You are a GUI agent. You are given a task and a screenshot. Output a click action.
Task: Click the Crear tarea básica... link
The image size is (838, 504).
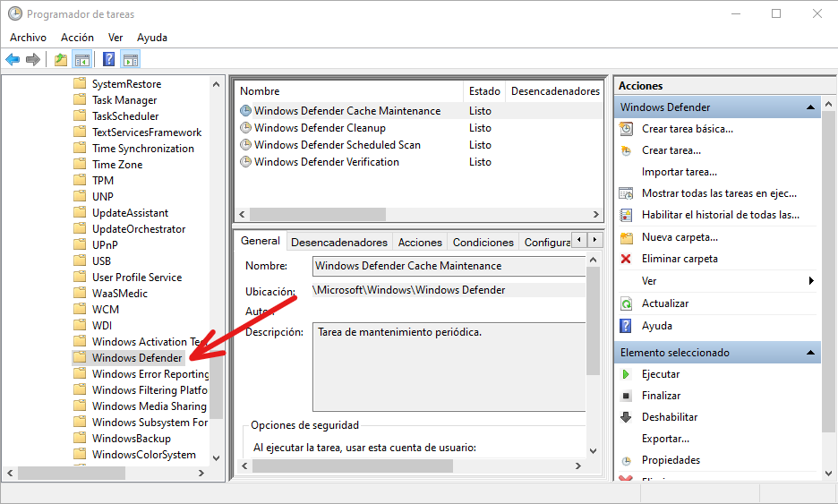tap(688, 129)
